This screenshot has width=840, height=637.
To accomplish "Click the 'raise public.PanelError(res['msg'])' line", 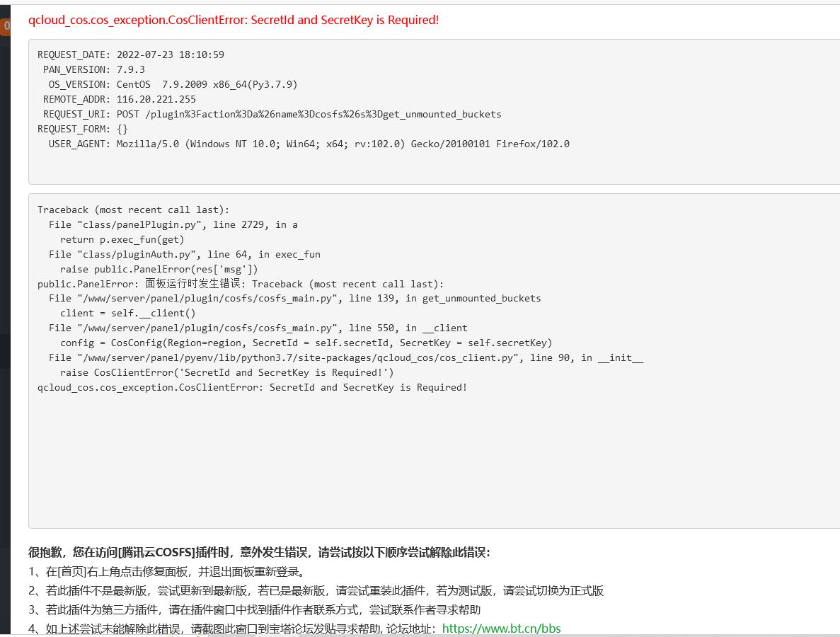I will click(x=159, y=270).
